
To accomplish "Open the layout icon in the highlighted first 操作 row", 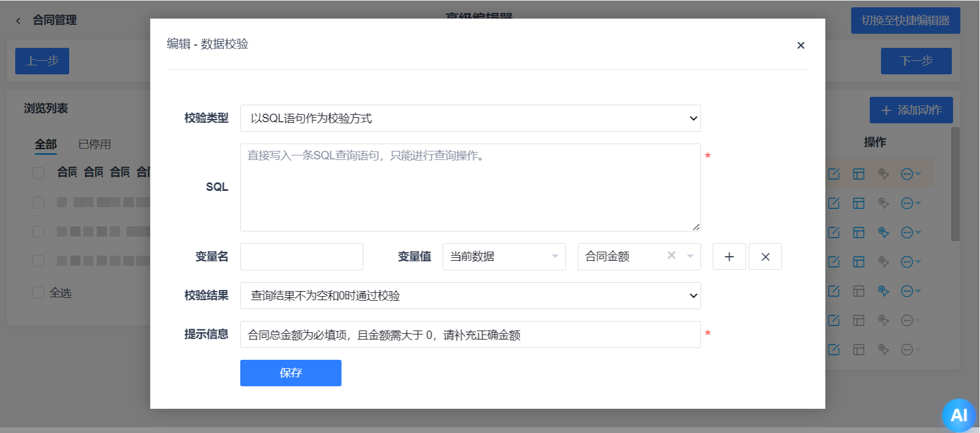I will (858, 174).
